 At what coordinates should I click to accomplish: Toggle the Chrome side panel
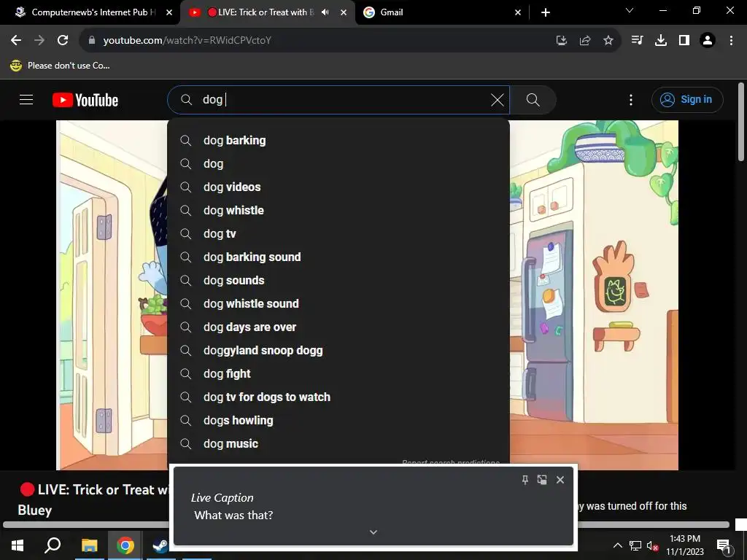[684, 40]
